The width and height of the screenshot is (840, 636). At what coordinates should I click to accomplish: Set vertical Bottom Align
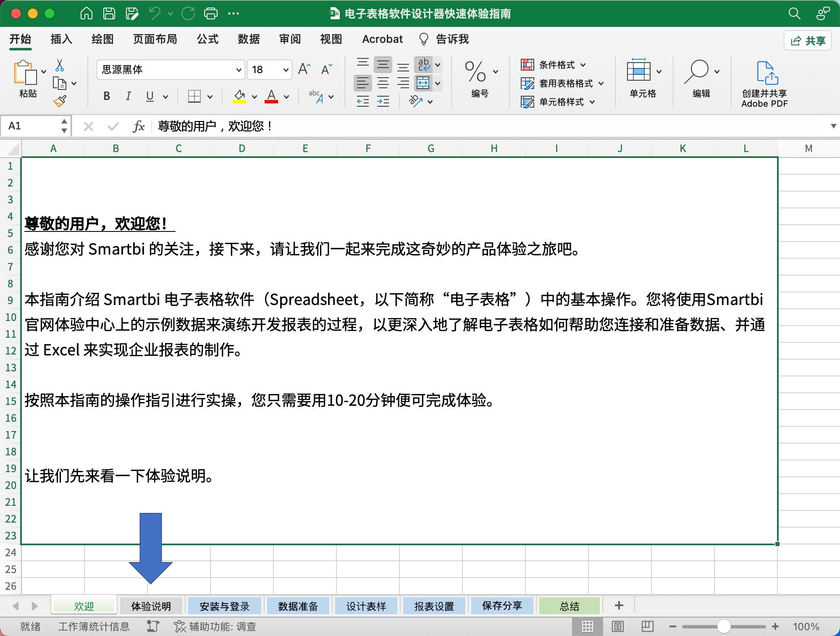(x=403, y=66)
